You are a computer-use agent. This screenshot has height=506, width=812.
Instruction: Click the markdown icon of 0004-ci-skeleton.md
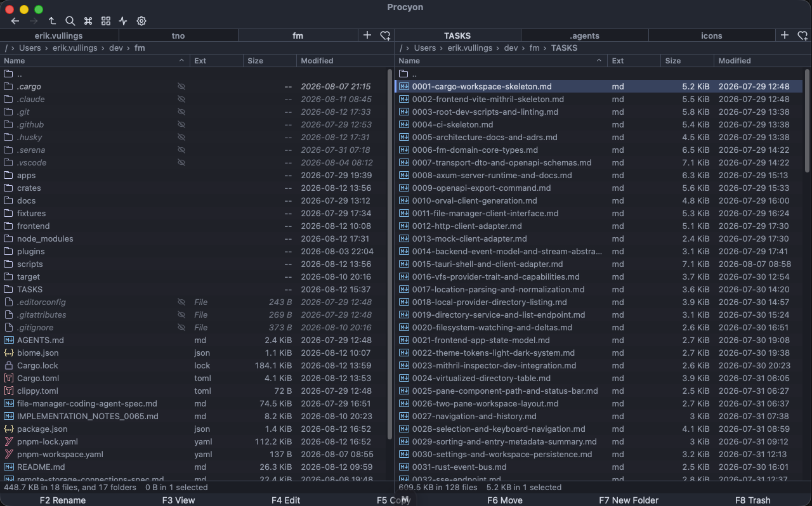(x=404, y=124)
